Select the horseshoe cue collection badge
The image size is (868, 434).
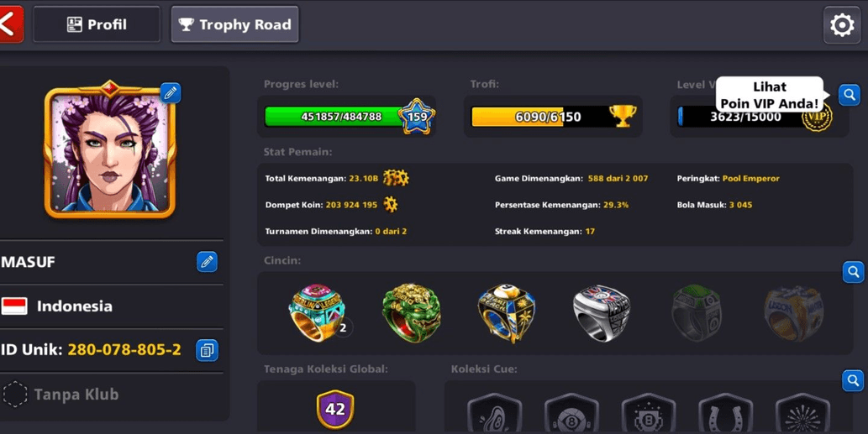(x=725, y=414)
